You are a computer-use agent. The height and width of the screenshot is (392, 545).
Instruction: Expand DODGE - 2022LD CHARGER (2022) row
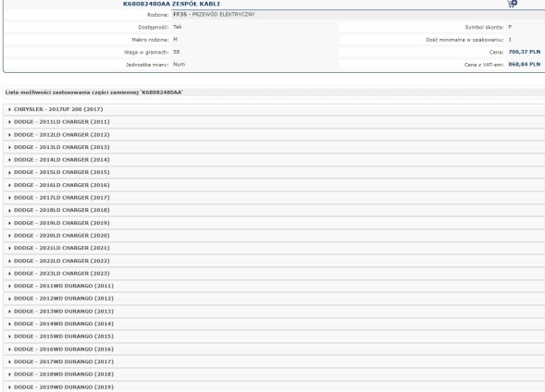coord(274,261)
